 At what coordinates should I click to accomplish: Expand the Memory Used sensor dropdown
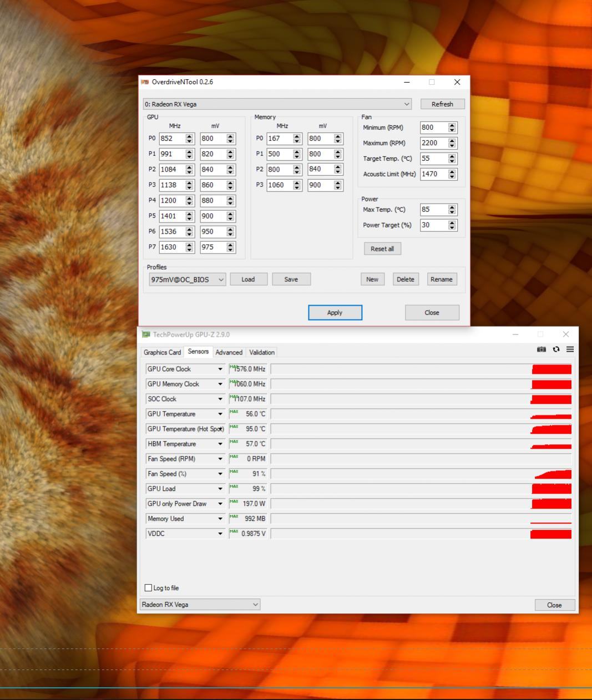220,519
